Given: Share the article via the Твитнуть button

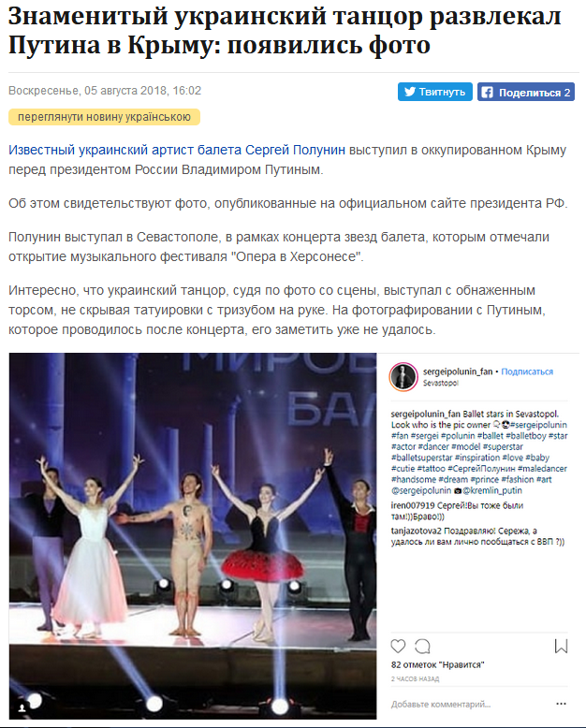Looking at the screenshot, I should coord(434,92).
